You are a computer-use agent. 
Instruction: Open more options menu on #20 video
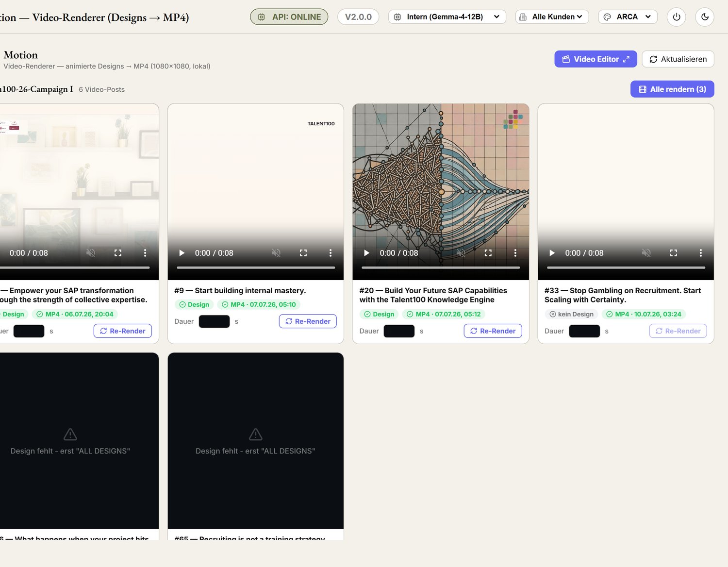515,253
